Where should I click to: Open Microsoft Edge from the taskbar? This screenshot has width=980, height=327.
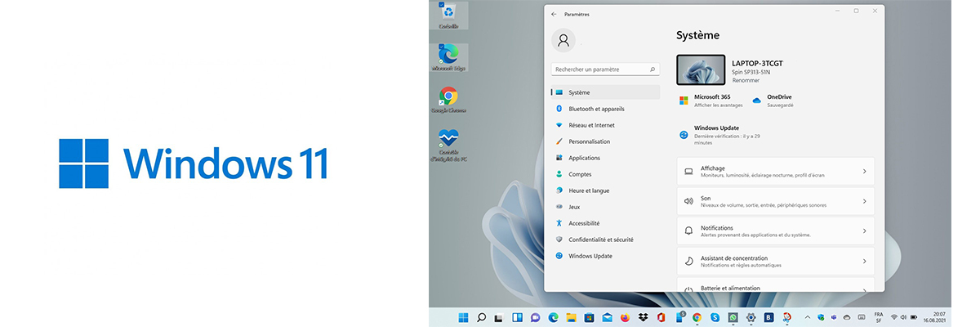tap(553, 317)
